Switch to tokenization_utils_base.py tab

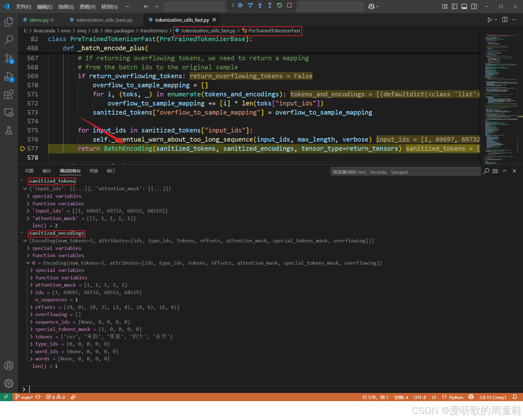pos(104,20)
